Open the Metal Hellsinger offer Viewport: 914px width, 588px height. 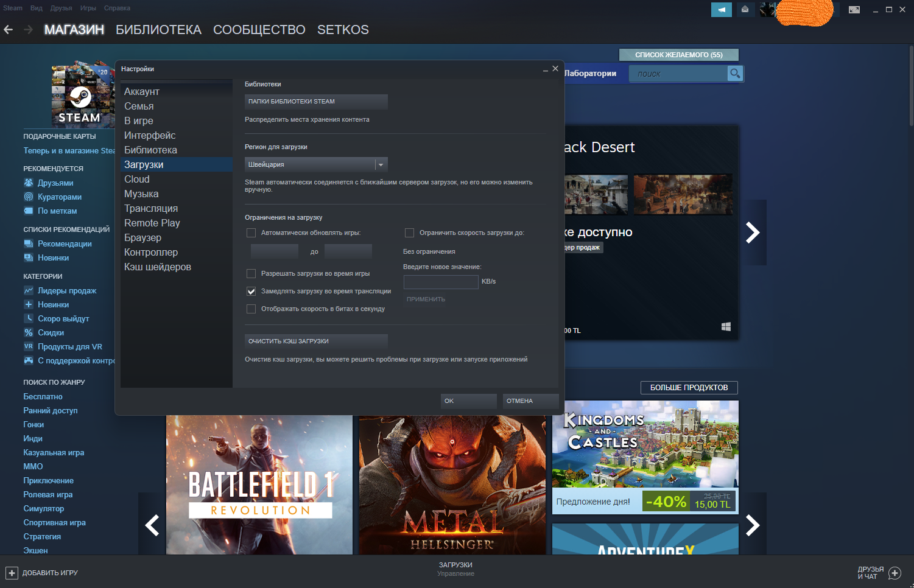[x=452, y=485]
